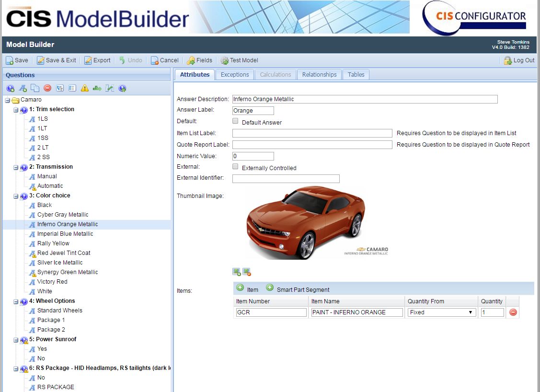Open the Quantity From dropdown set to Fixed
The height and width of the screenshot is (392, 540).
(441, 312)
